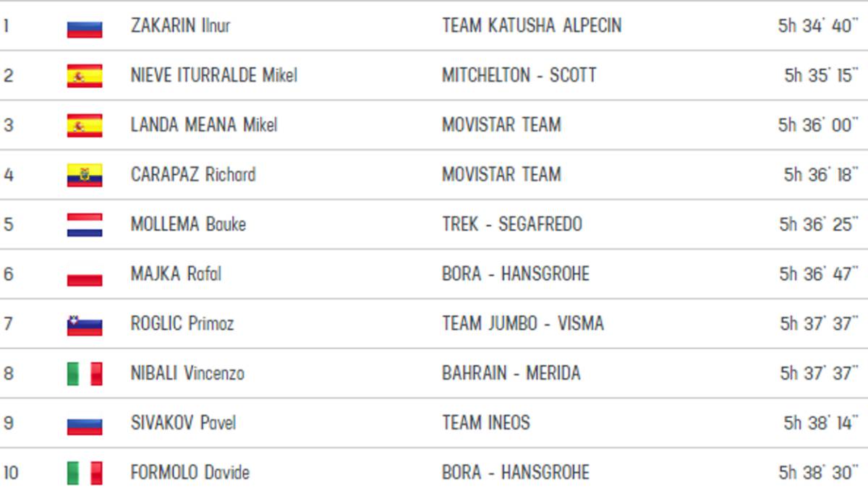Open rider LANDA MEANA Mikel

204,125
